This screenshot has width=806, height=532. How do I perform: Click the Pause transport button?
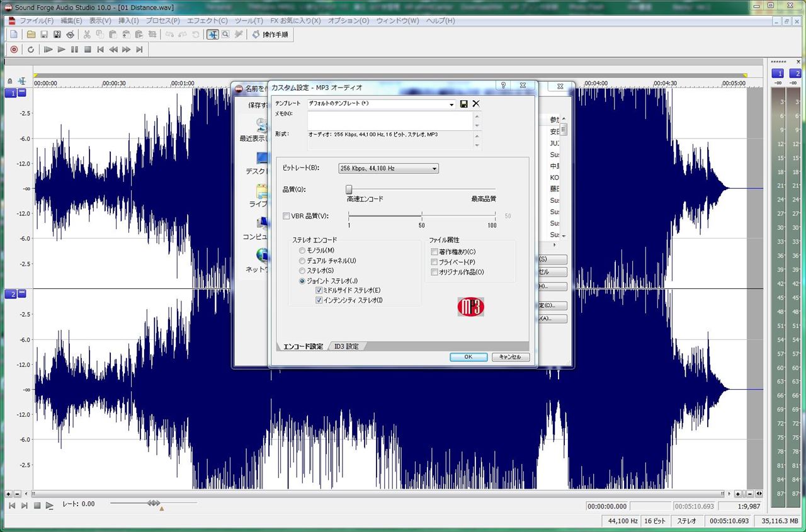(x=74, y=49)
